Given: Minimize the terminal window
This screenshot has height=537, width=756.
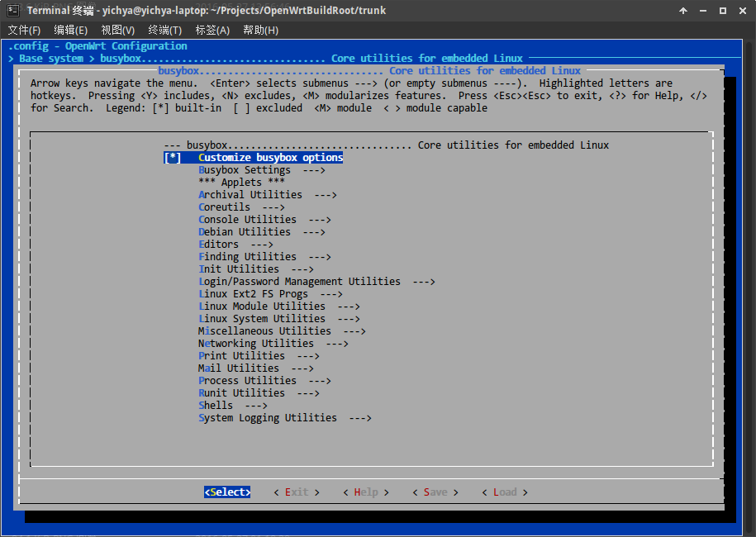Looking at the screenshot, I should pos(703,11).
